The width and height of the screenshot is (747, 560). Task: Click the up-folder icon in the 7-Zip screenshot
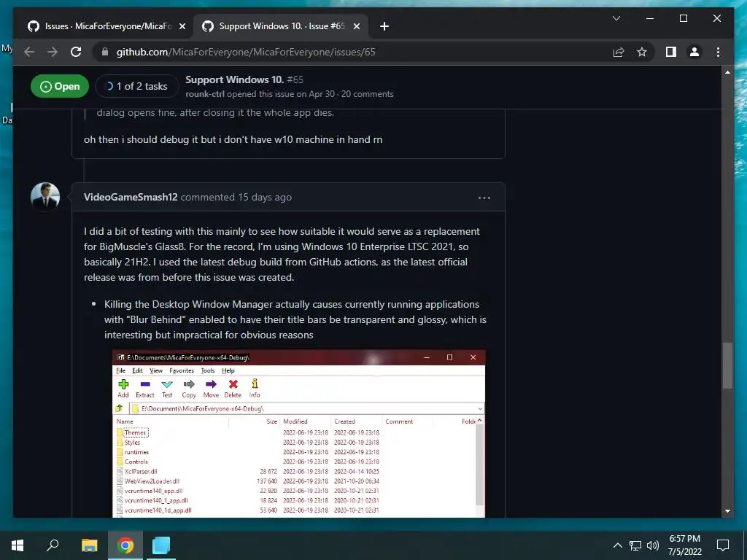tap(119, 408)
